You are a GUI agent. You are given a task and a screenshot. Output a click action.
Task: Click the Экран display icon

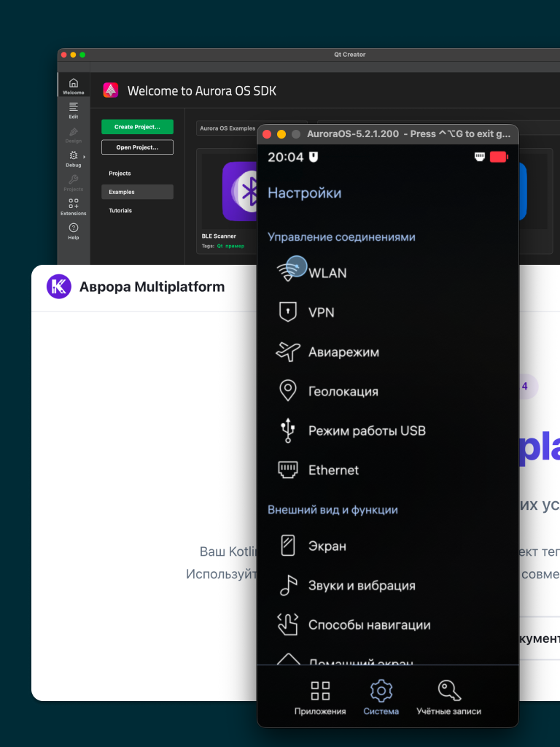287,546
